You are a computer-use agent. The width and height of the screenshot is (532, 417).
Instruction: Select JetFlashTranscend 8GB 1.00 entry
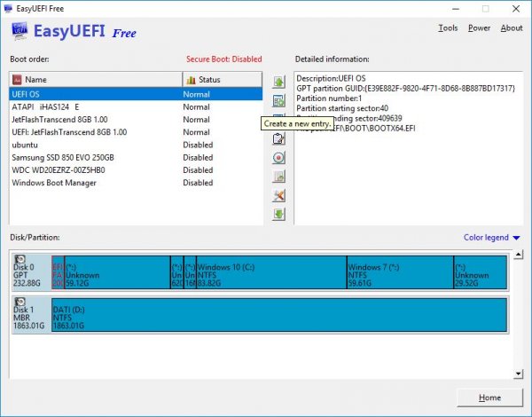click(x=136, y=120)
